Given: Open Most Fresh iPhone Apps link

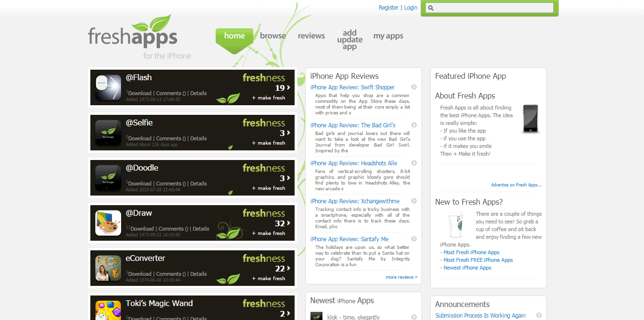Looking at the screenshot, I should [471, 252].
